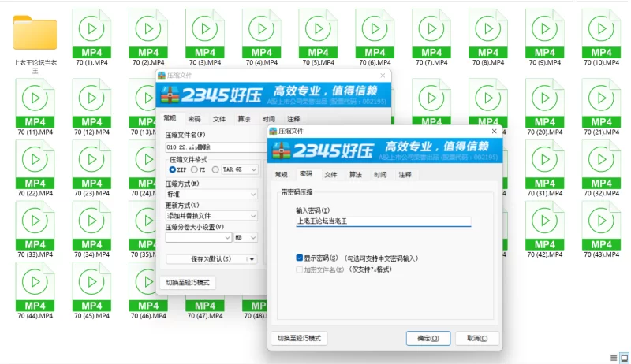631x364 pixels.
Task: Open 算法 tab in back dialog
Action: point(244,119)
